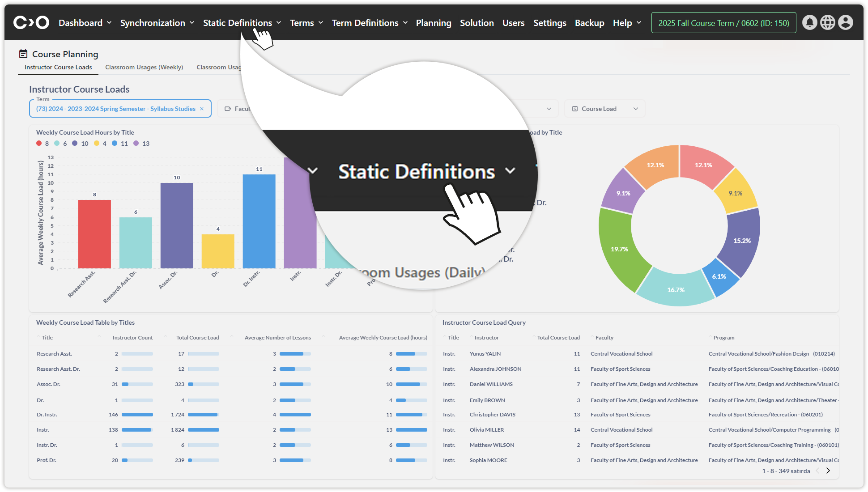Click the application logo in navbar
The width and height of the screenshot is (868, 492).
tap(31, 22)
